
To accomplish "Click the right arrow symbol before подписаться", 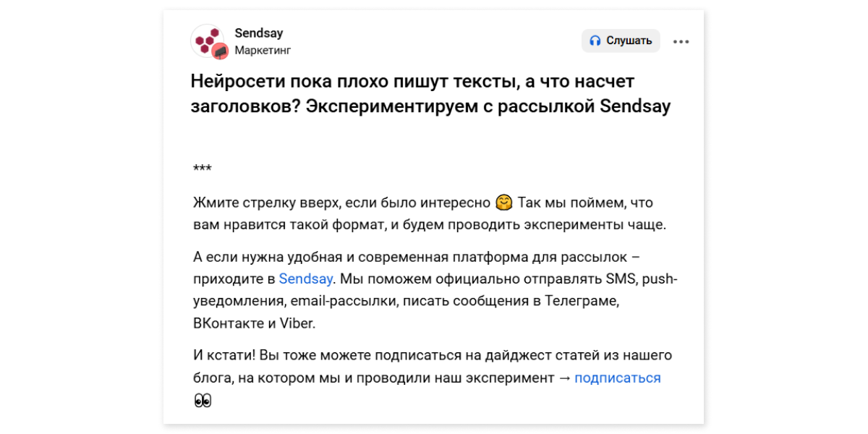I will click(x=563, y=378).
